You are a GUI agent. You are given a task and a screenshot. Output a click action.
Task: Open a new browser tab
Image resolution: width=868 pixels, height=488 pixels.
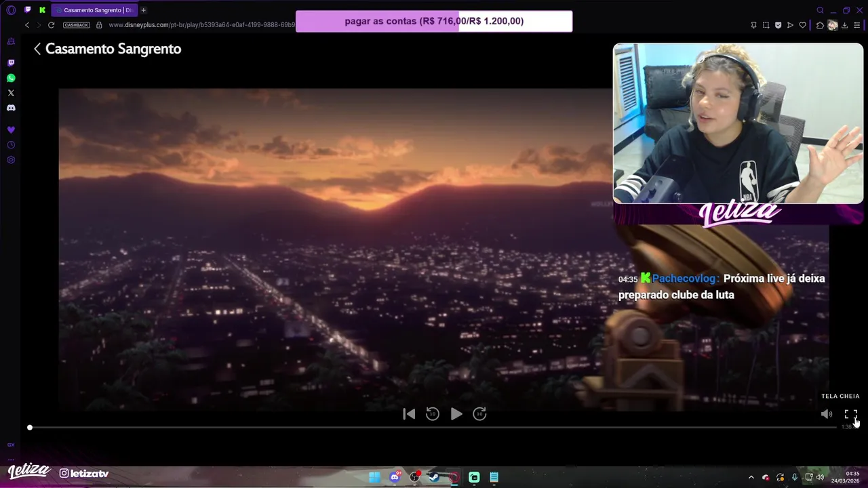point(143,10)
